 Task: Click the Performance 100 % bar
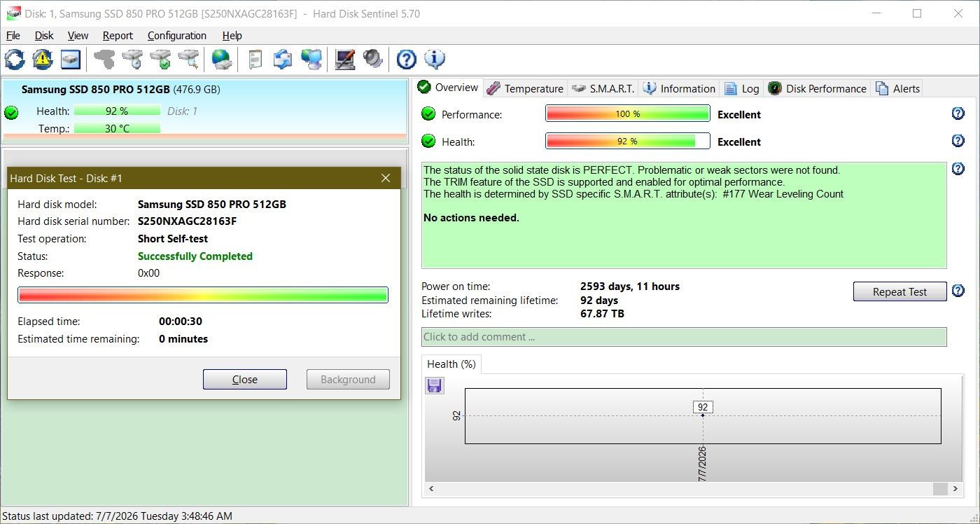point(628,113)
